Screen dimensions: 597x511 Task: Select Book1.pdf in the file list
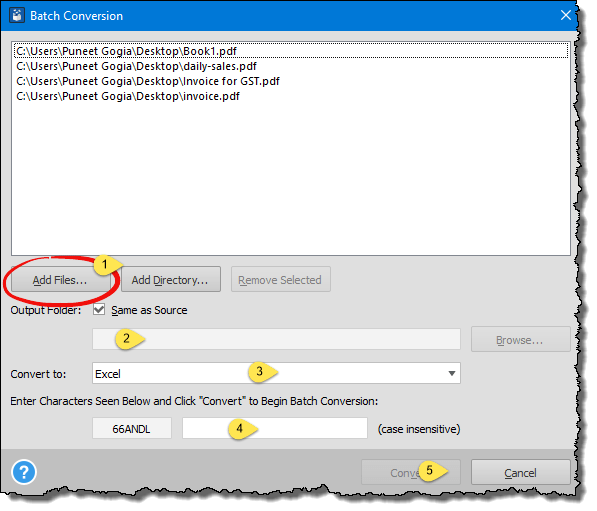291,51
